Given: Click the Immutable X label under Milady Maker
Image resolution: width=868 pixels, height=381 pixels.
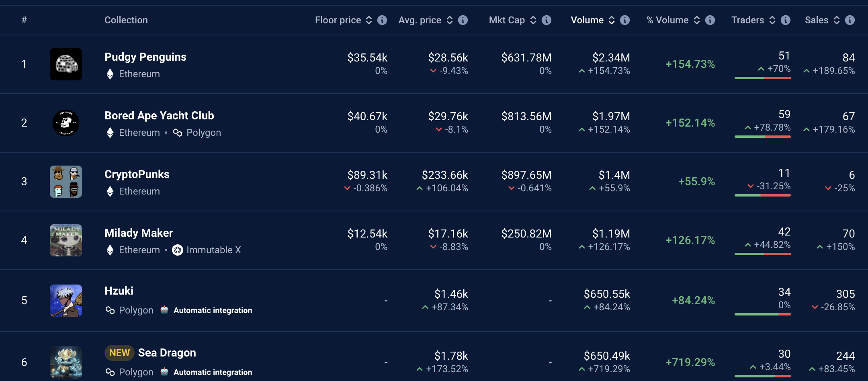Looking at the screenshot, I should (x=214, y=250).
